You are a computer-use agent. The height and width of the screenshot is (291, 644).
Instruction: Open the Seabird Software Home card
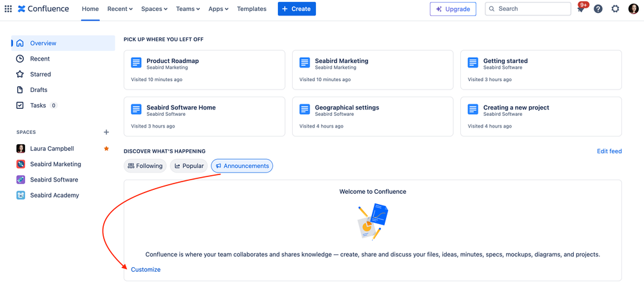pos(204,117)
